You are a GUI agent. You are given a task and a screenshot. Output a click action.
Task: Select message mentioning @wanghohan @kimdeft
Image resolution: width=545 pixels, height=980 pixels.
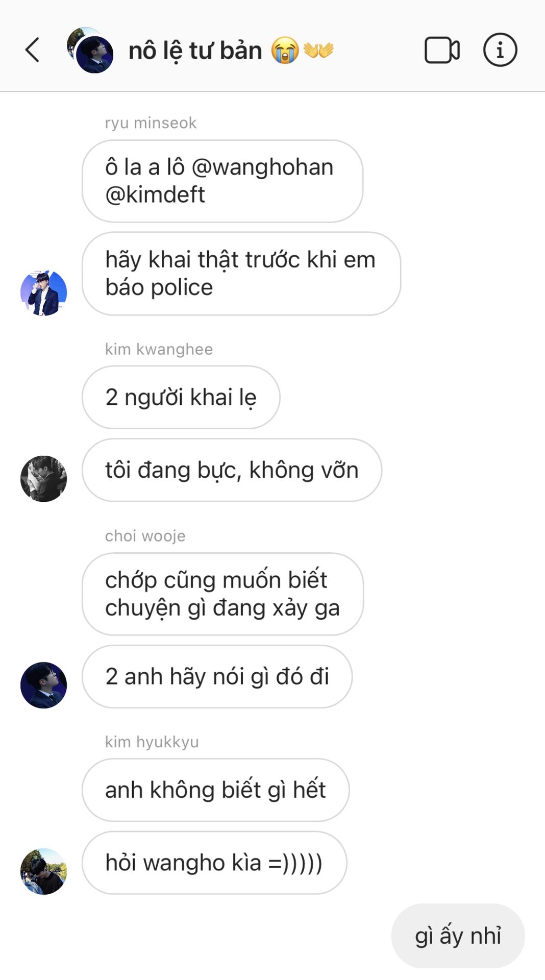click(222, 181)
